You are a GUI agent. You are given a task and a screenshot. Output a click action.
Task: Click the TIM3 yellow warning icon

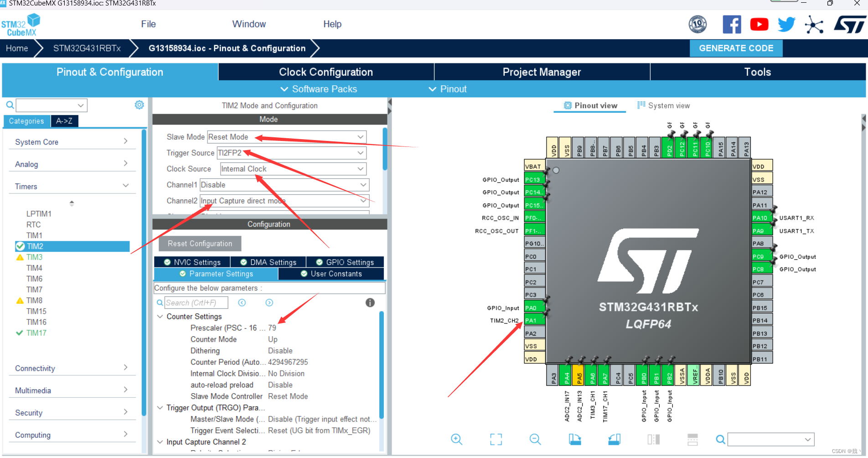pyautogui.click(x=20, y=257)
